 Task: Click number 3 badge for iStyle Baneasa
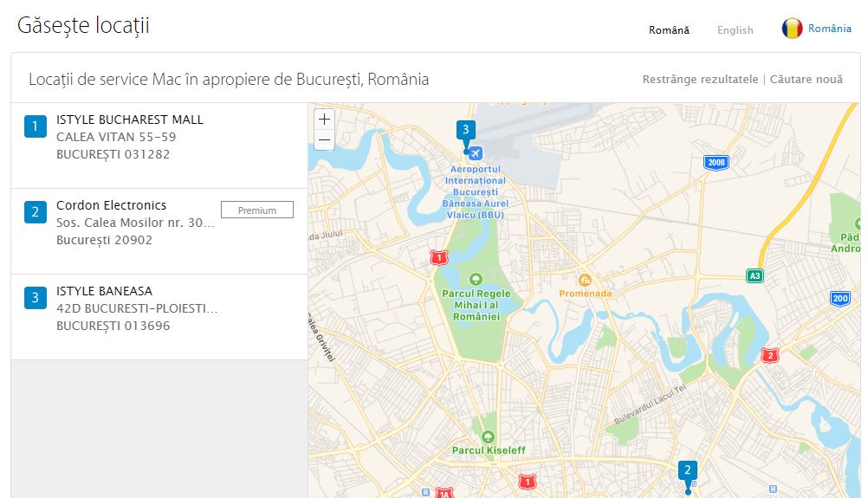[35, 298]
